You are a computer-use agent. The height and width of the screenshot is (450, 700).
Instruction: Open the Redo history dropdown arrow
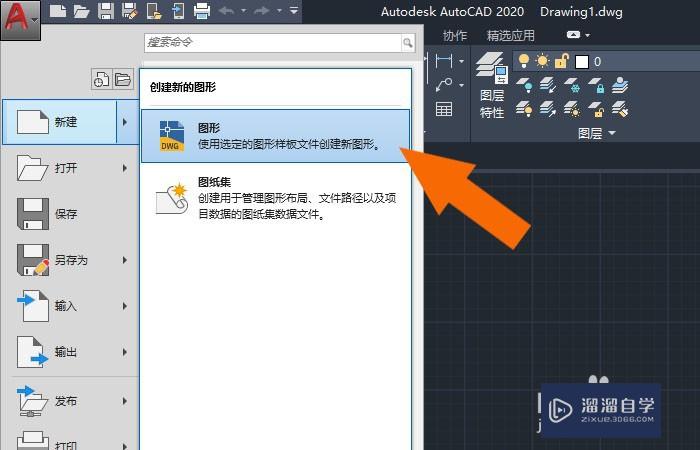[x=279, y=10]
